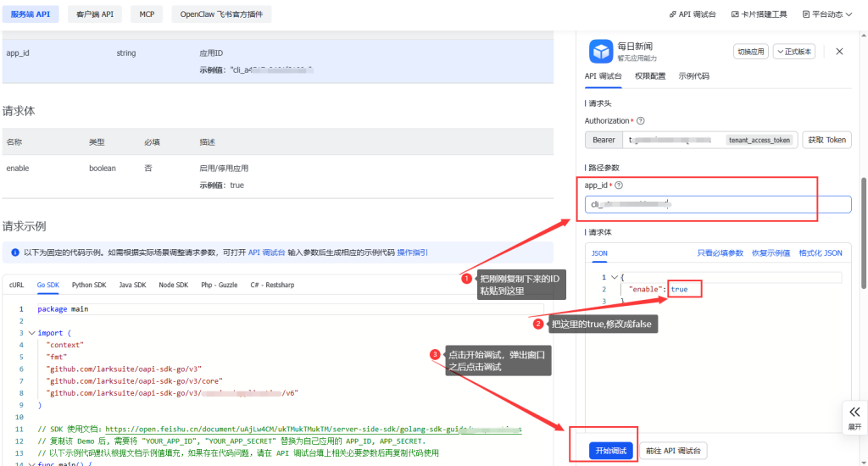Select the Python SDK code tab
The width and height of the screenshot is (868, 466).
pos(88,286)
